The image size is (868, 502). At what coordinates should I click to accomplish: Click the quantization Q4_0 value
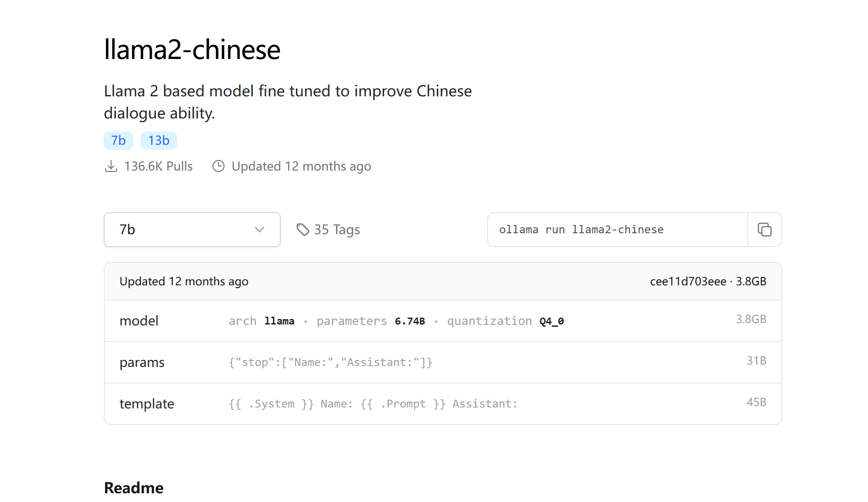[552, 321]
